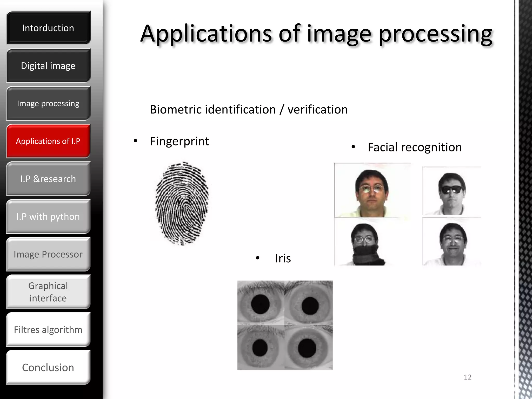Click the 'Facial recognition' bullet text
Image resolution: width=532 pixels, height=399 pixels.
pos(415,147)
